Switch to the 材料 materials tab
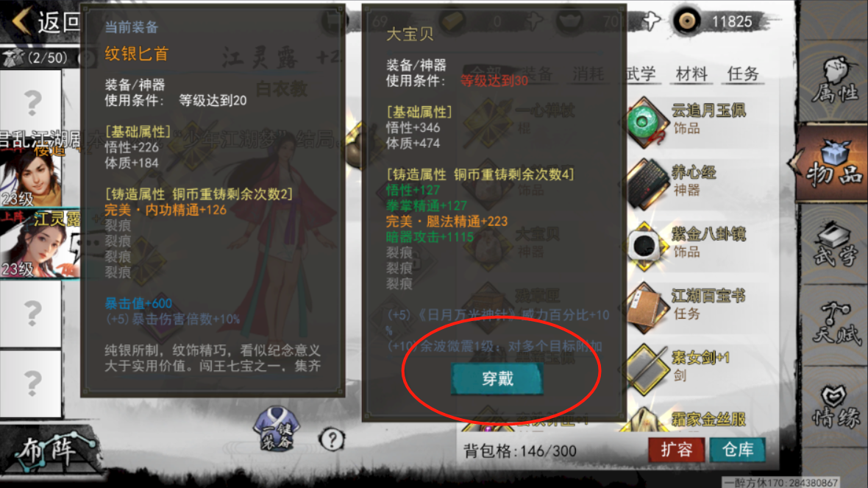The height and width of the screenshot is (488, 868). coord(691,74)
